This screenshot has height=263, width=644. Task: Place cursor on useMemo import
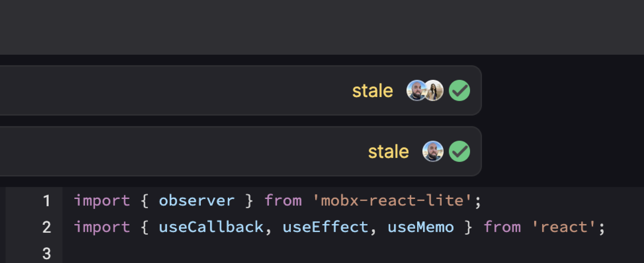click(x=421, y=227)
